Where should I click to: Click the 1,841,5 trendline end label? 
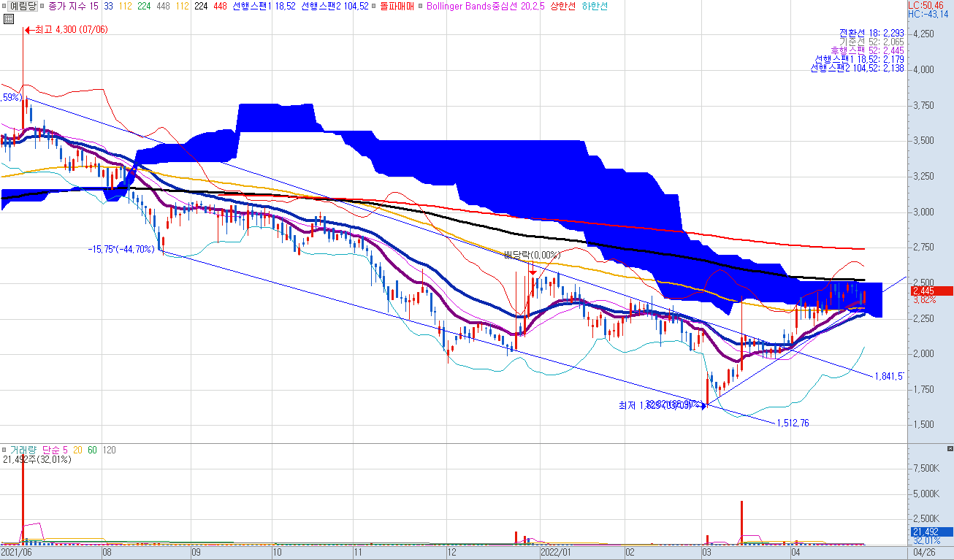pos(889,375)
